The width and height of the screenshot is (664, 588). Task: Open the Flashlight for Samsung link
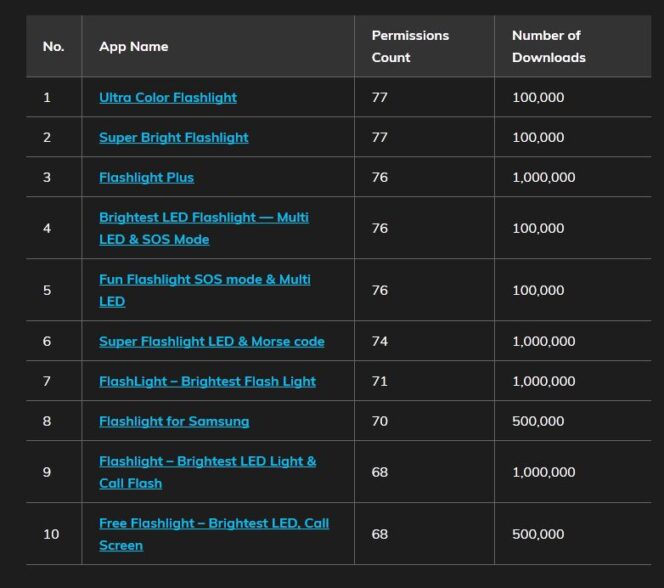tap(174, 422)
